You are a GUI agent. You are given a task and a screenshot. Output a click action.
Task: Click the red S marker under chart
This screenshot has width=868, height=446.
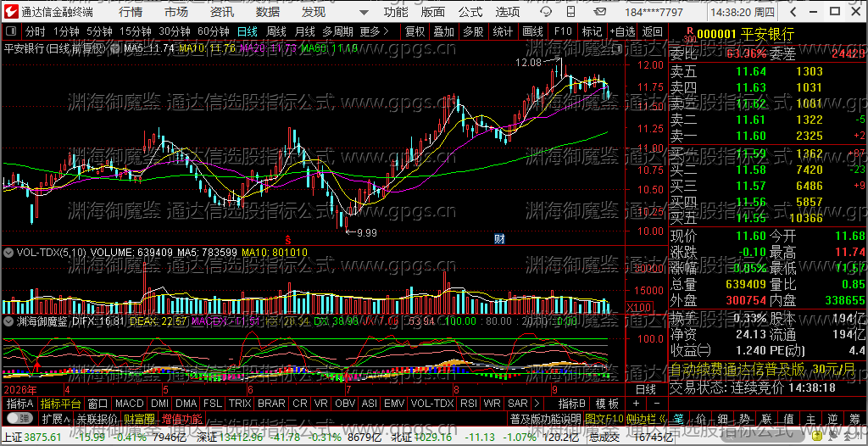[x=288, y=239]
